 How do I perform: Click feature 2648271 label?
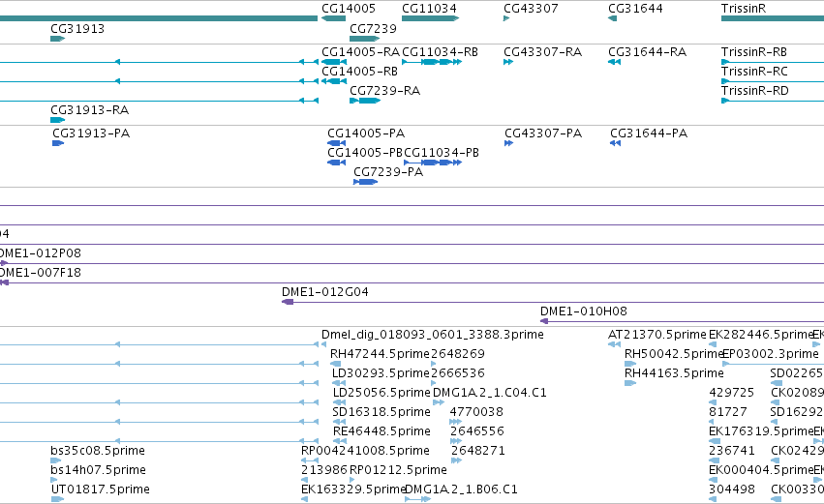tap(477, 451)
